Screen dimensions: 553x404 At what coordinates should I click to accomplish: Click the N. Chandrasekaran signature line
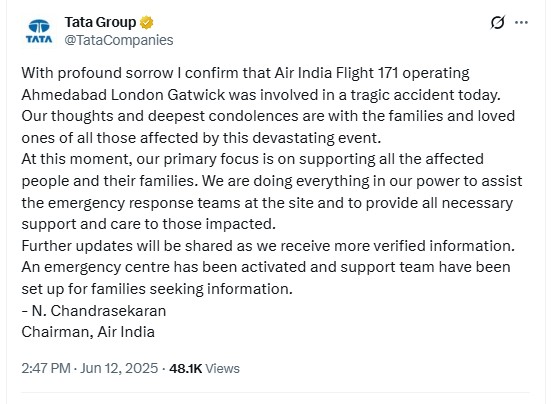[x=94, y=311]
